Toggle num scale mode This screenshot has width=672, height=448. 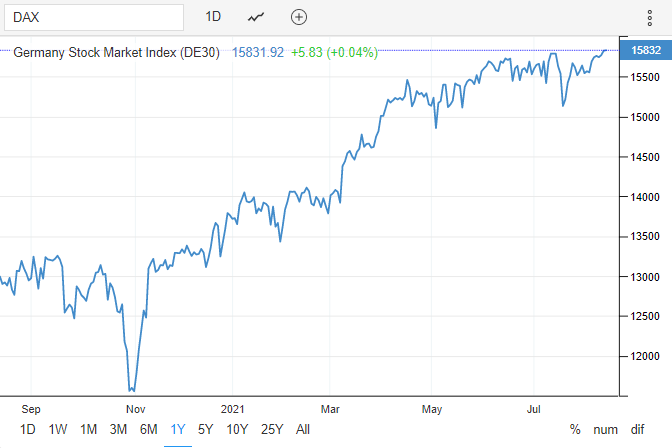(605, 429)
